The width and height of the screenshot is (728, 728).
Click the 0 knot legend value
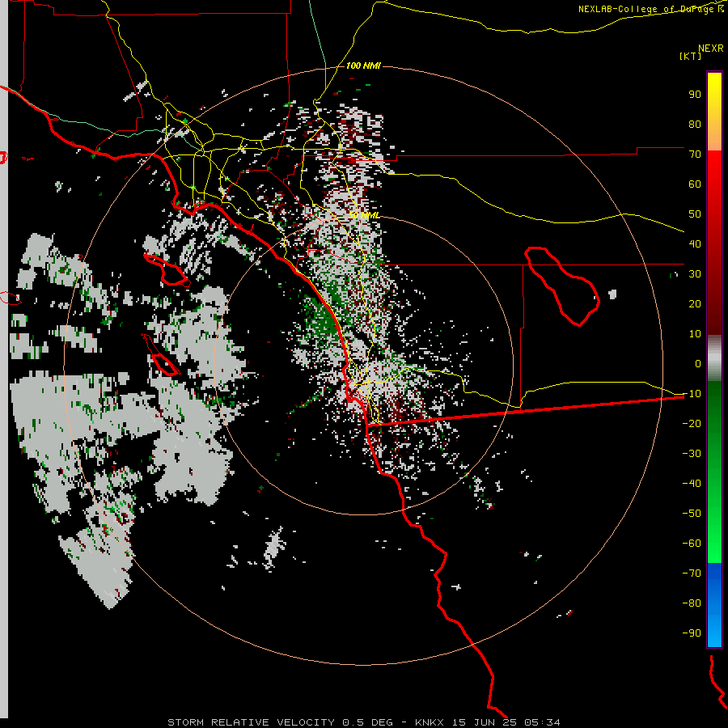698,363
